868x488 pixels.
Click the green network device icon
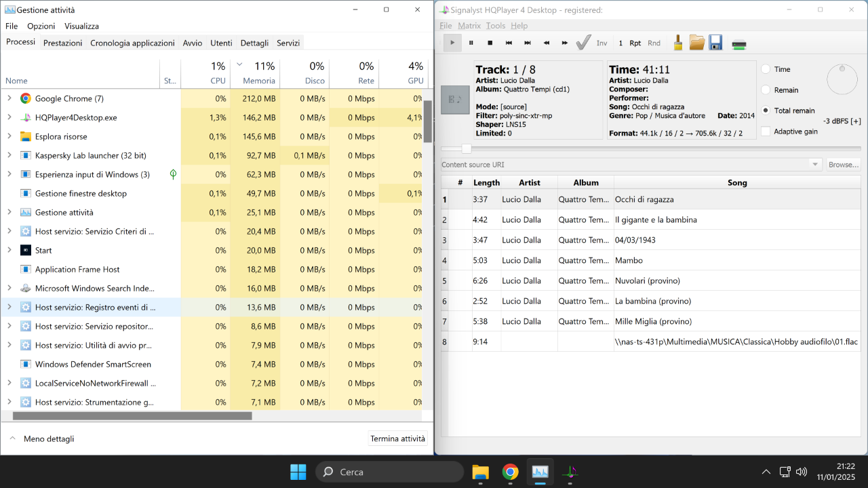tap(739, 44)
